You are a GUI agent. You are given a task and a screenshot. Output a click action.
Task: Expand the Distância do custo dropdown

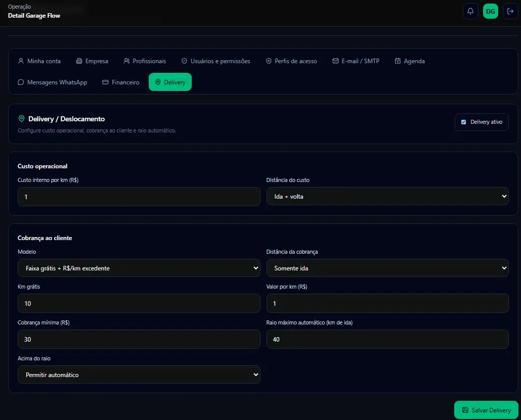coord(387,196)
